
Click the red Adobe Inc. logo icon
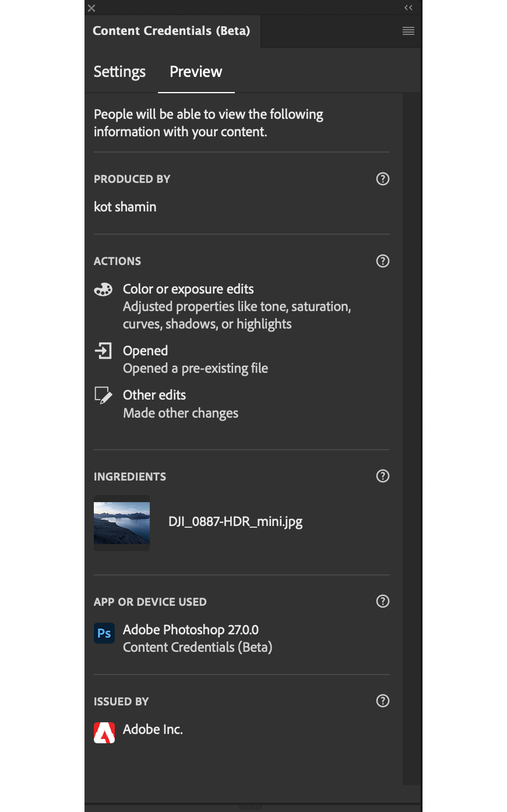104,733
